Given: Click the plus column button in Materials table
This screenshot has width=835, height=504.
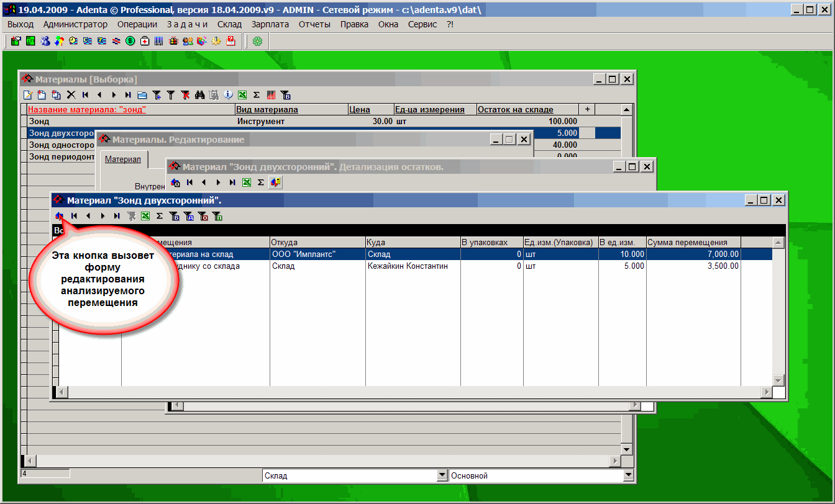Looking at the screenshot, I should (587, 109).
